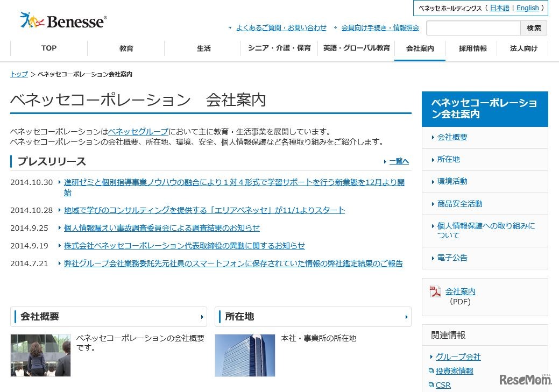Click inside the search input field

[x=472, y=27]
